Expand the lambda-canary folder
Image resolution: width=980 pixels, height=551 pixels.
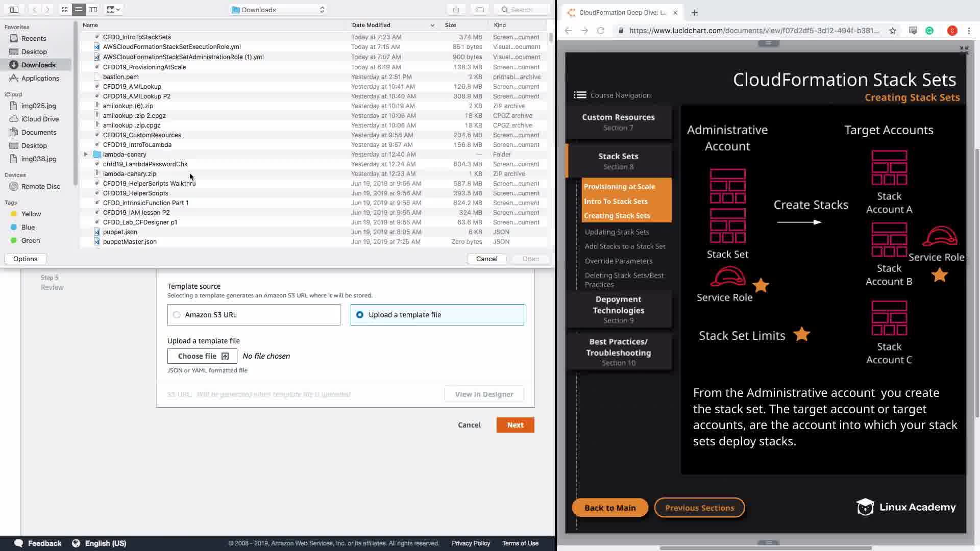[86, 154]
